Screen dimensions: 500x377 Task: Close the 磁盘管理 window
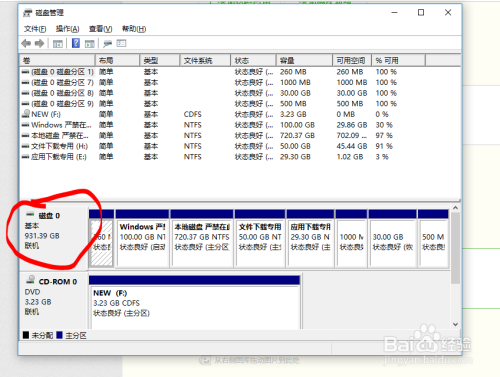448,13
